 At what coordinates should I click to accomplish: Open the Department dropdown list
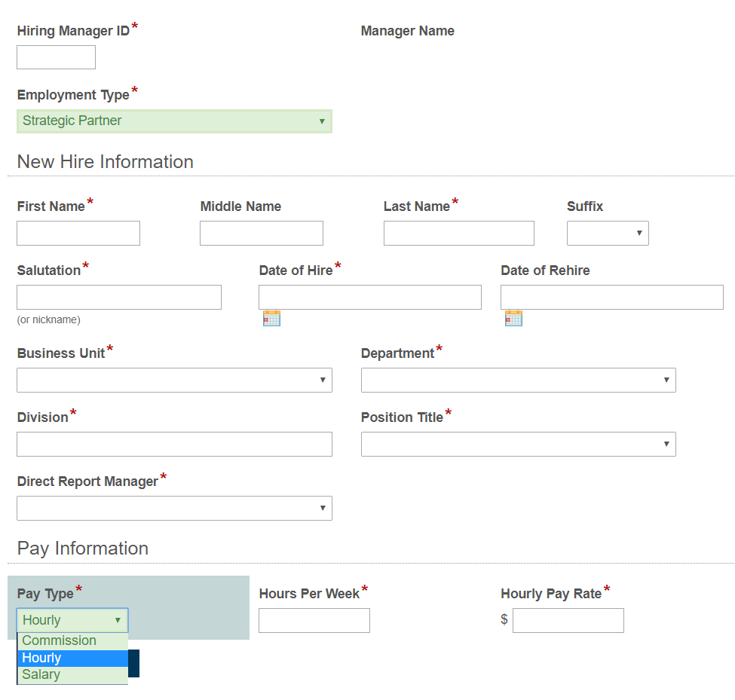click(x=518, y=381)
